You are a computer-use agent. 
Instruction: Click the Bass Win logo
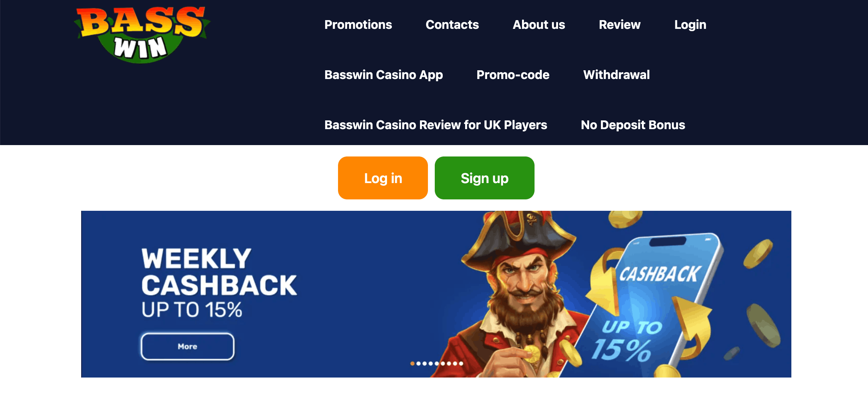coord(142,34)
